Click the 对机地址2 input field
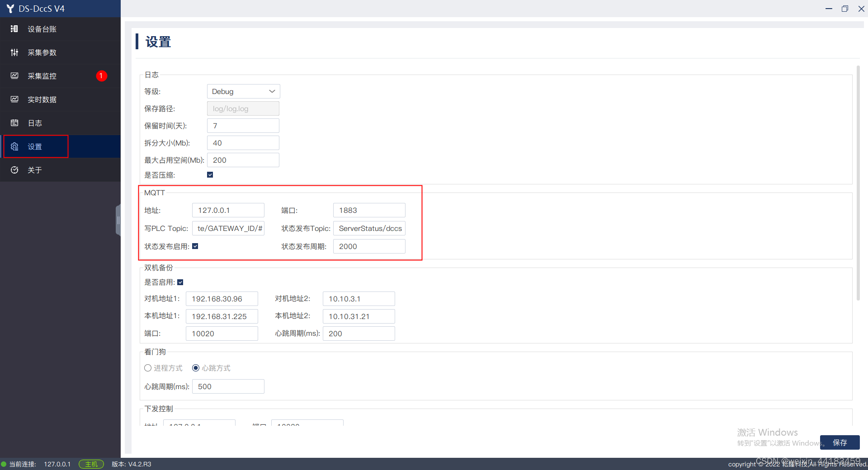The width and height of the screenshot is (868, 470). tap(359, 299)
